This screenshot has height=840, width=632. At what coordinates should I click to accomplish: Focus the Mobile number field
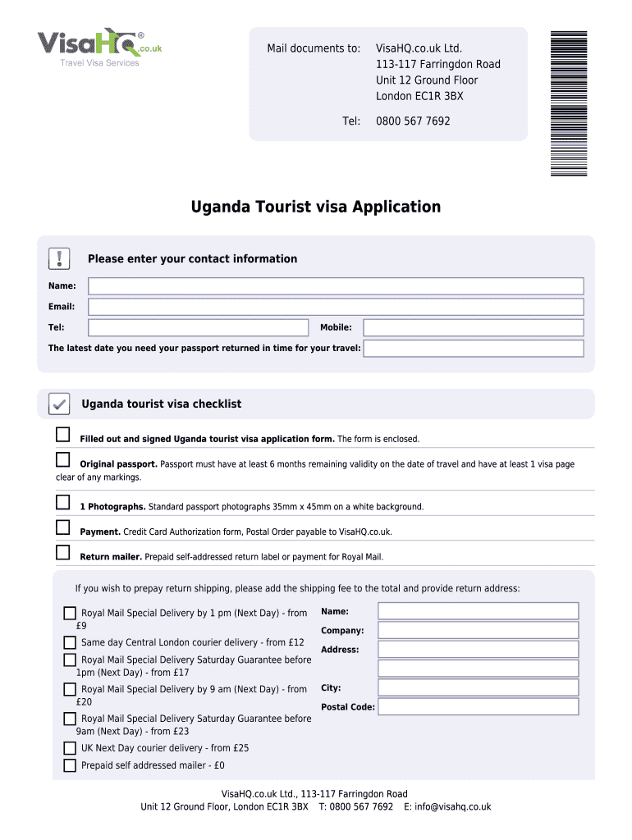tap(473, 328)
